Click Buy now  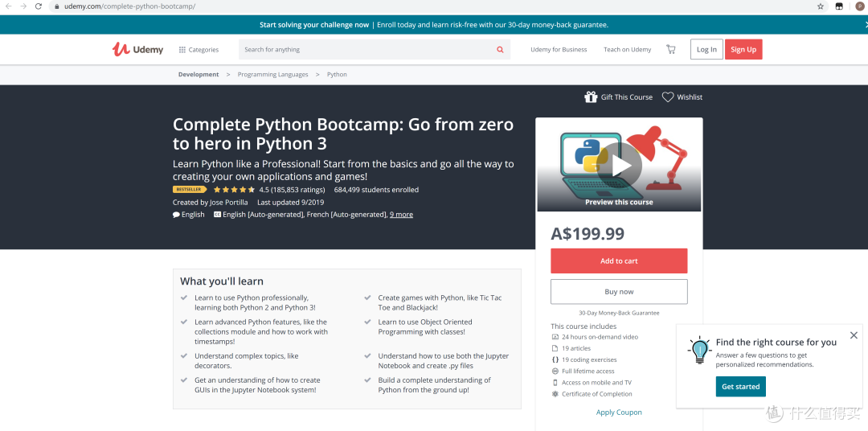[x=619, y=291]
